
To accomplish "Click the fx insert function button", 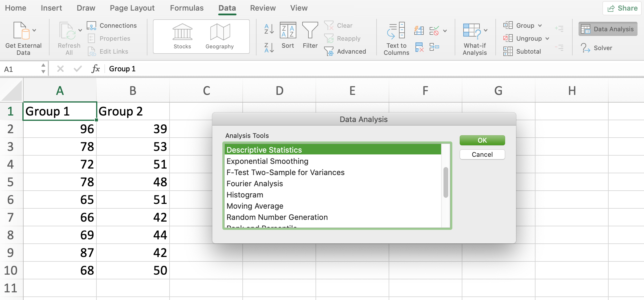I will tap(96, 69).
